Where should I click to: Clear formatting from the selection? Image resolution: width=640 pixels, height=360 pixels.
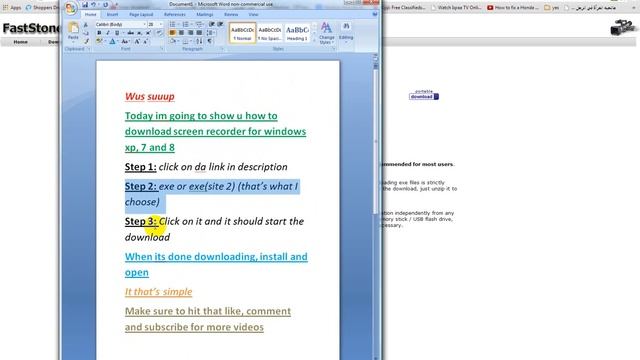tap(159, 33)
